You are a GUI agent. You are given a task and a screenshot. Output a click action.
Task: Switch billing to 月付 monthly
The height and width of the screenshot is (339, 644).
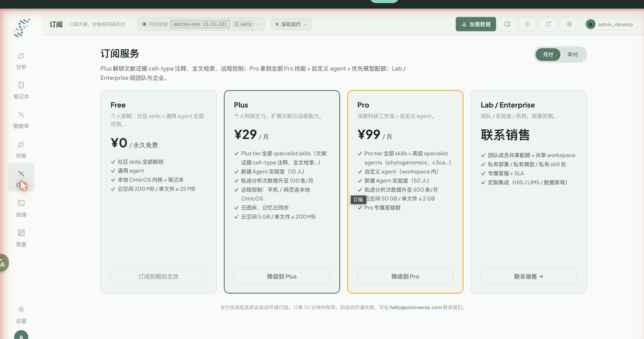coord(548,54)
